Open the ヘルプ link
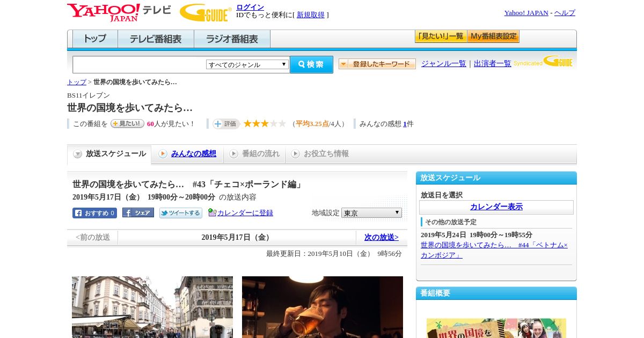644x338 pixels. pyautogui.click(x=565, y=13)
